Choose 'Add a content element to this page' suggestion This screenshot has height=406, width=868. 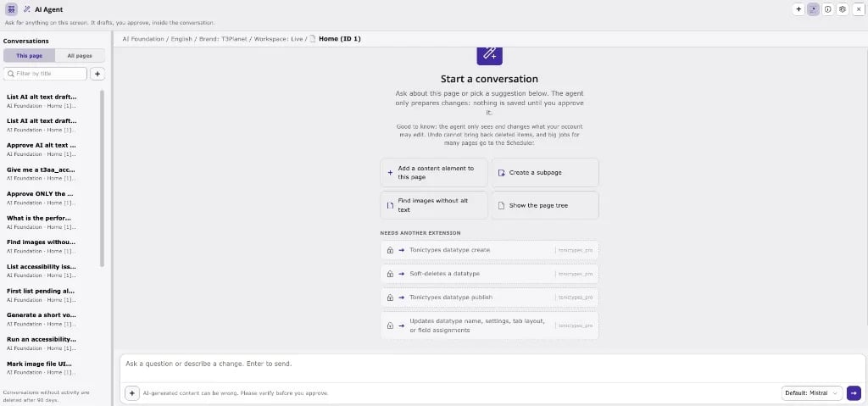434,173
